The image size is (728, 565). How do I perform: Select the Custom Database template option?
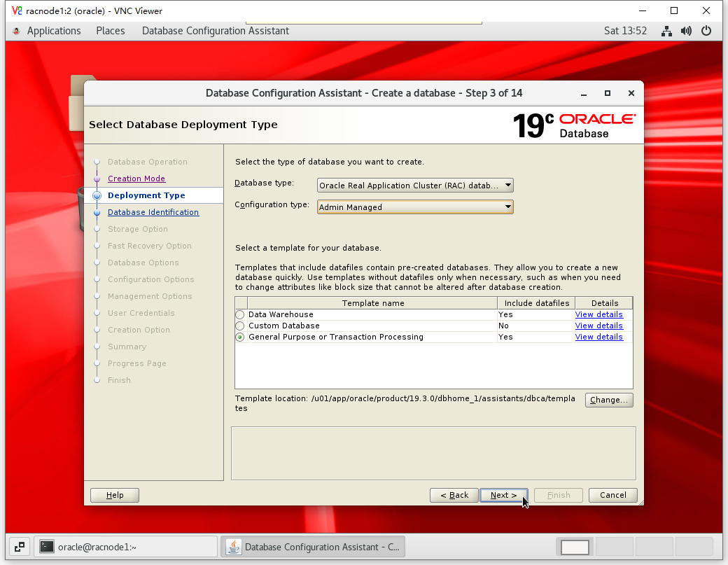click(x=240, y=326)
